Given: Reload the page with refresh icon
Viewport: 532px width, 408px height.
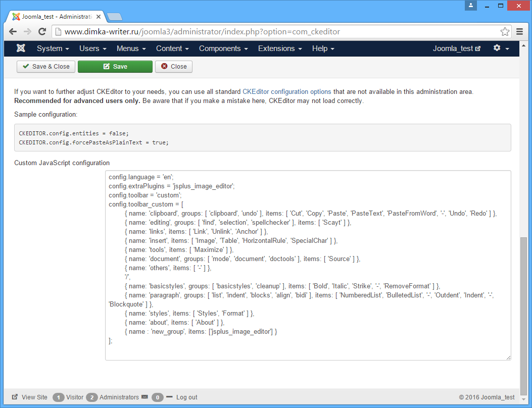Looking at the screenshot, I should 42,31.
